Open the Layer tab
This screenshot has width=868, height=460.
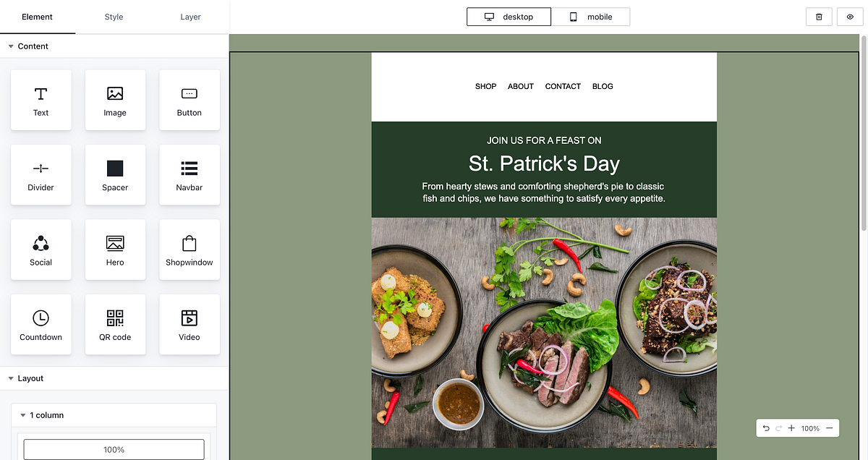pyautogui.click(x=190, y=17)
